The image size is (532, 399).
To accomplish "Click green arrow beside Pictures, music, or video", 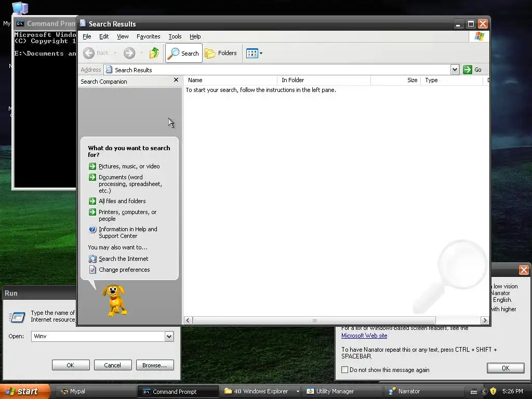I will coord(92,166).
